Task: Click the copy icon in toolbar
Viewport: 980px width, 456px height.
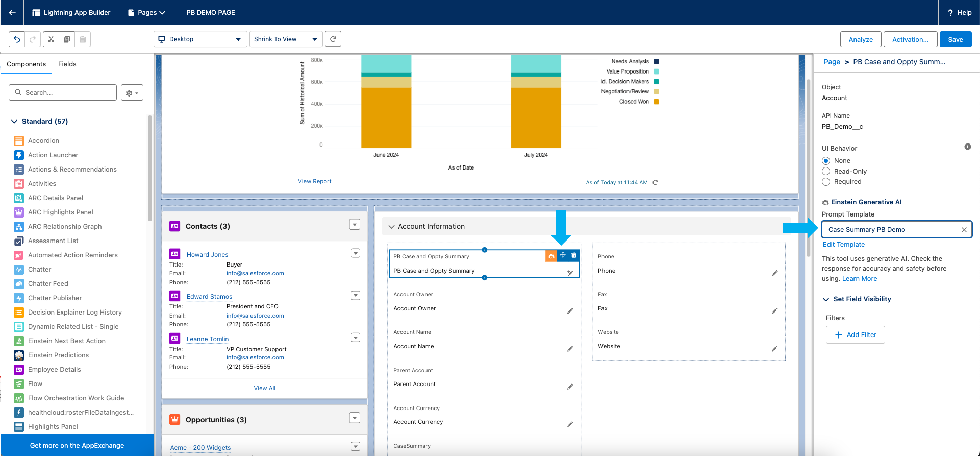Action: click(67, 39)
